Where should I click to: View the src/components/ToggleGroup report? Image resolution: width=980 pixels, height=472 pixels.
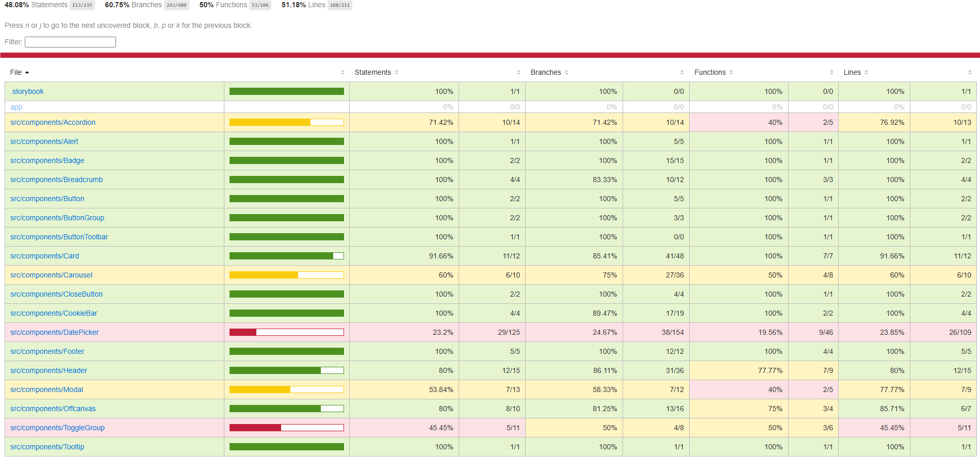point(57,428)
